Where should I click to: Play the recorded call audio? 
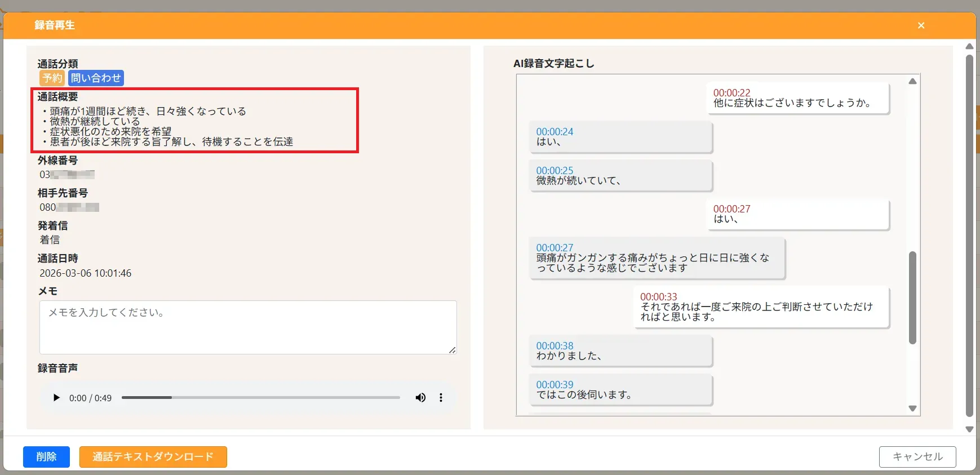click(56, 398)
